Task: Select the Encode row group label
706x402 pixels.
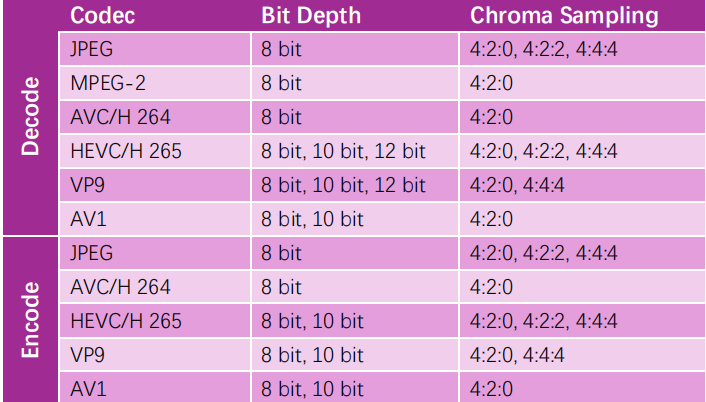Action: (32, 320)
